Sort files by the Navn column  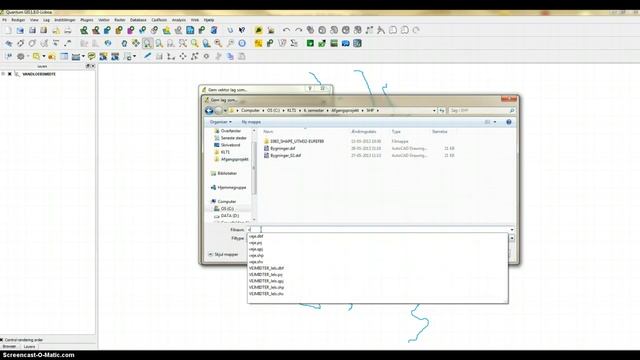268,132
